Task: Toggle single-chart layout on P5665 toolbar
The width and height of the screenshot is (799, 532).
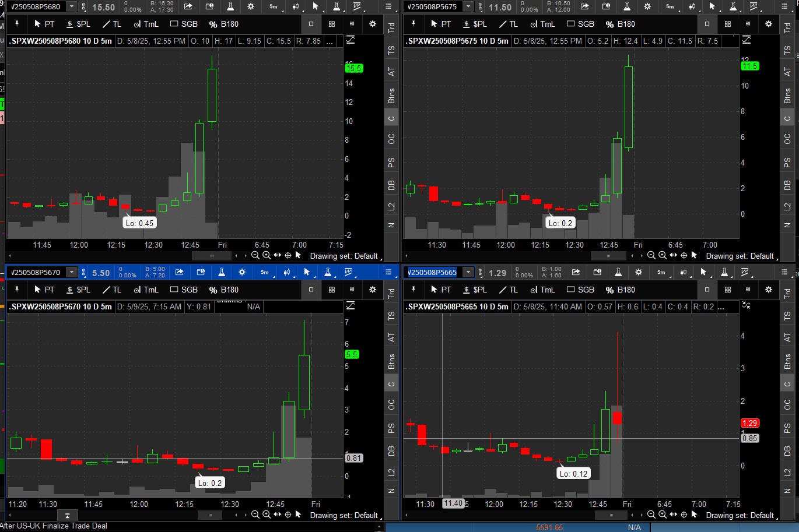Action: [707, 290]
